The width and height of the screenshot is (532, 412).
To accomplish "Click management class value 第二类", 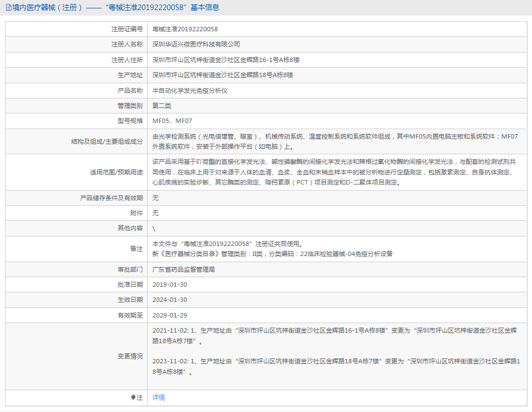I will click(162, 106).
